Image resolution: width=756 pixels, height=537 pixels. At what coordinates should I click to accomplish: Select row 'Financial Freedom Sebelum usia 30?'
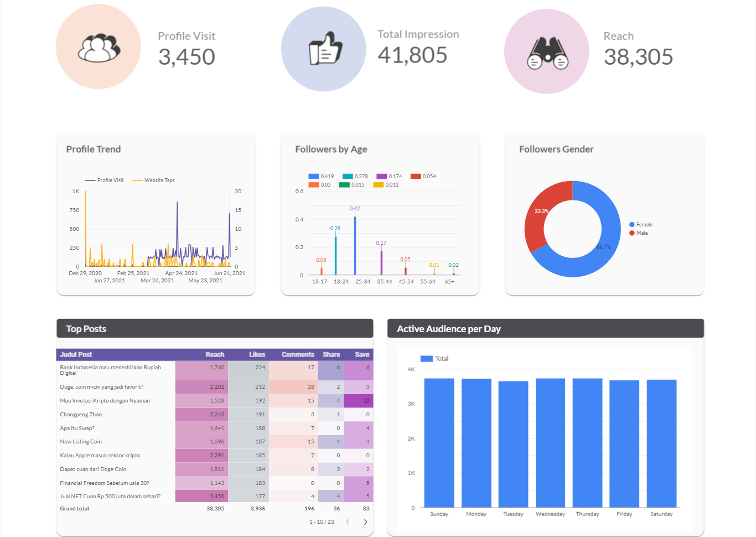pyautogui.click(x=215, y=483)
